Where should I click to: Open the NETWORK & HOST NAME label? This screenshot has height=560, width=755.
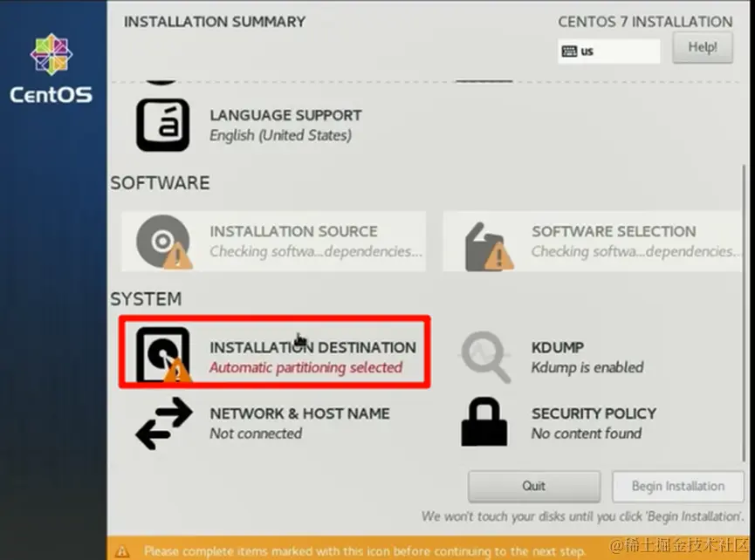299,413
